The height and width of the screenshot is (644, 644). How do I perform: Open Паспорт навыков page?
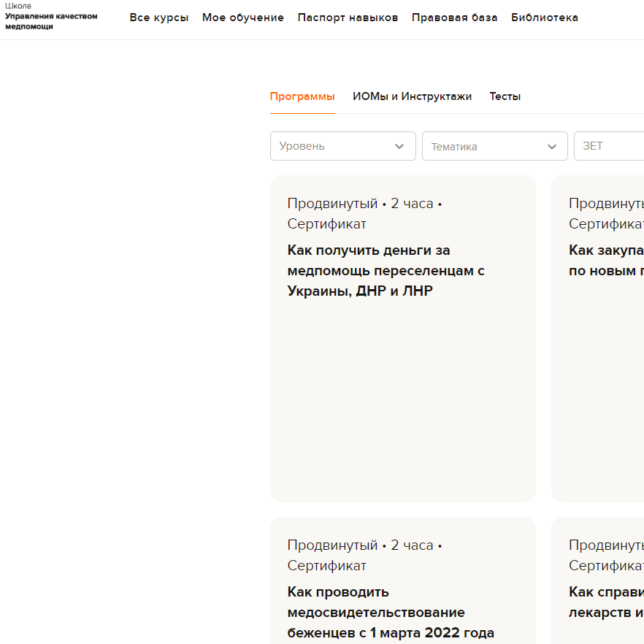[x=348, y=18]
